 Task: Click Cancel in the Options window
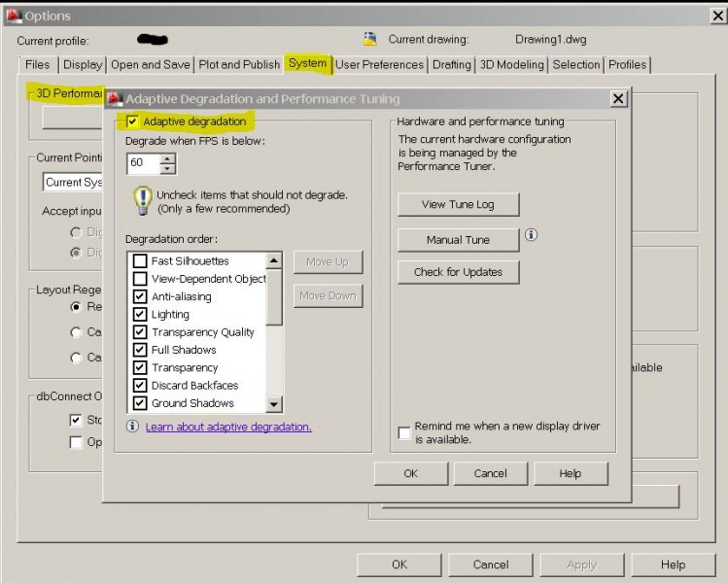[x=491, y=565]
